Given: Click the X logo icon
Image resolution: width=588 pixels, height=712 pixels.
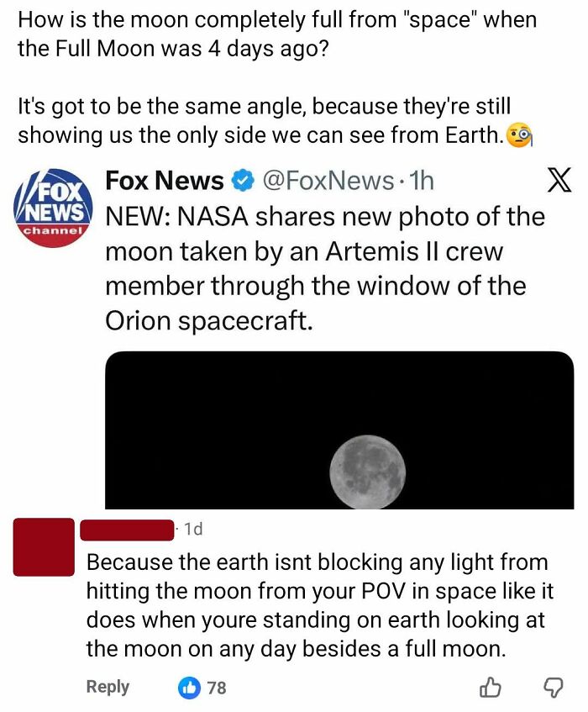Looking at the screenshot, I should [x=559, y=179].
